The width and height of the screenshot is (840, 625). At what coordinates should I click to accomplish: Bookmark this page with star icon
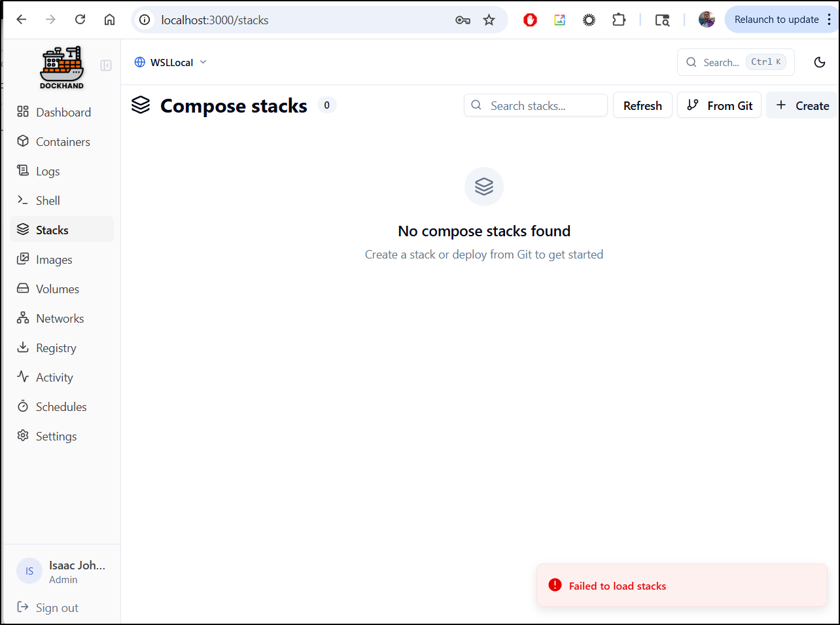pos(489,20)
